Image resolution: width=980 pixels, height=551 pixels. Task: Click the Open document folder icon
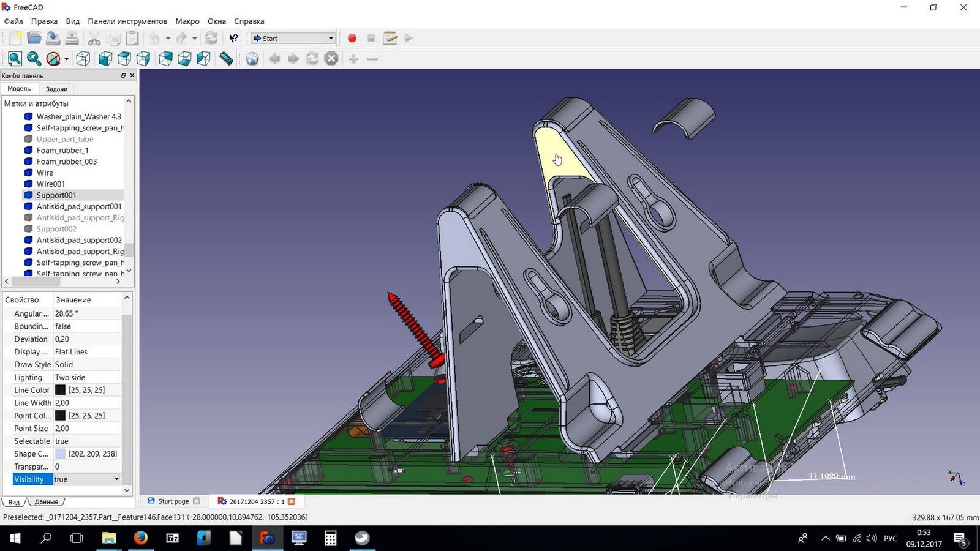[x=34, y=39]
